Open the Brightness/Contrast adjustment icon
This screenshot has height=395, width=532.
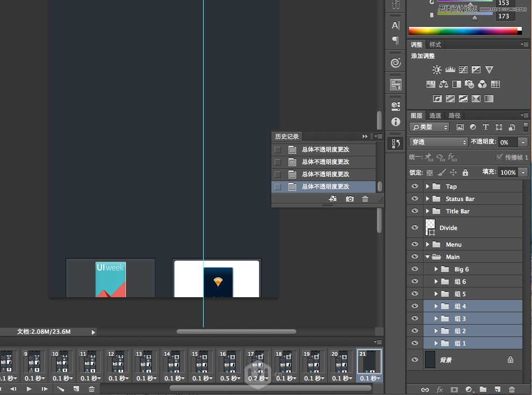click(437, 69)
